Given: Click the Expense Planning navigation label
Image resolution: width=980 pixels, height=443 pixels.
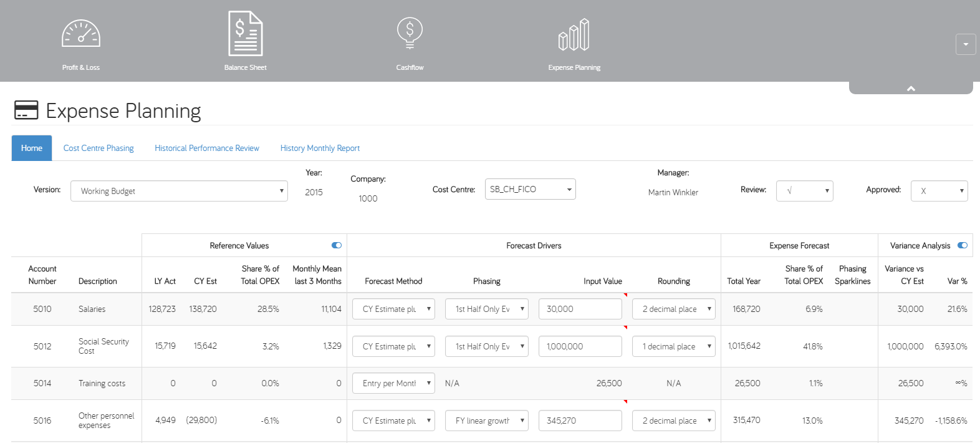Looking at the screenshot, I should [x=574, y=67].
